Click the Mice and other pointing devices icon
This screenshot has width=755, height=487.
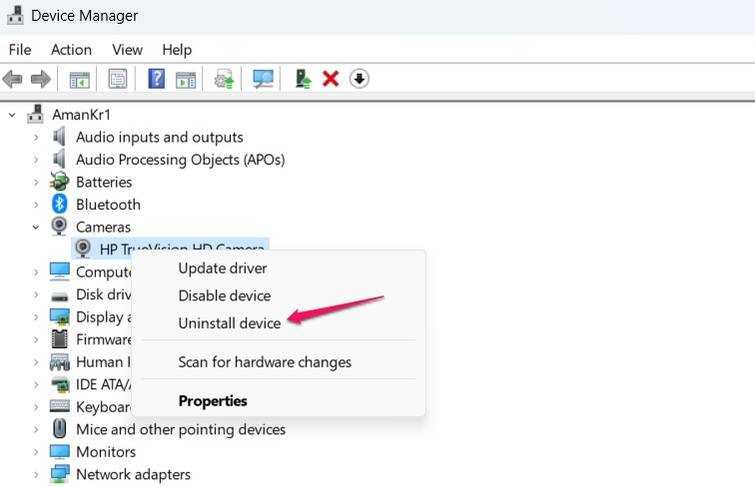[60, 428]
